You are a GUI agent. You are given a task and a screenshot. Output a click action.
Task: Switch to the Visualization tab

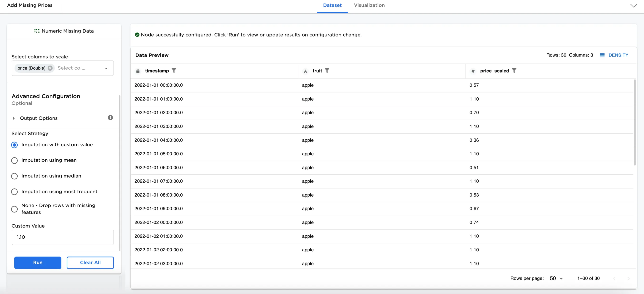[x=369, y=5]
